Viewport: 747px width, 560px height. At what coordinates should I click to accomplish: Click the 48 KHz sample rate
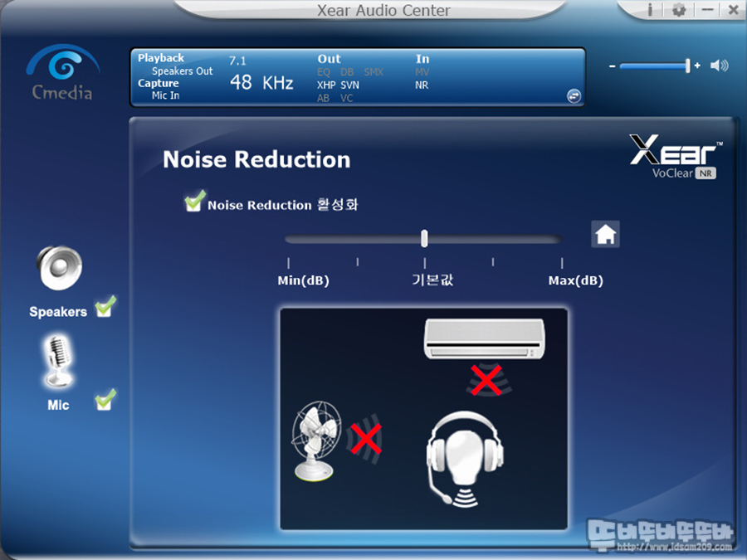[x=261, y=83]
